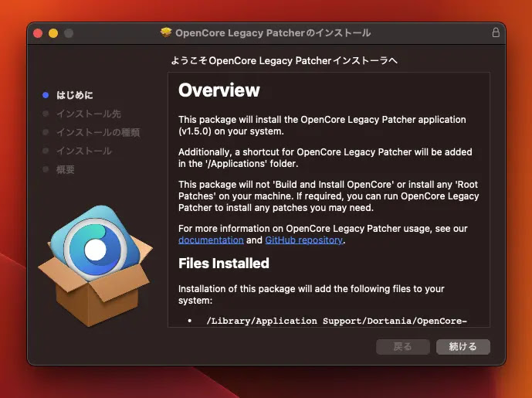Click the Overview heading

[x=219, y=90]
